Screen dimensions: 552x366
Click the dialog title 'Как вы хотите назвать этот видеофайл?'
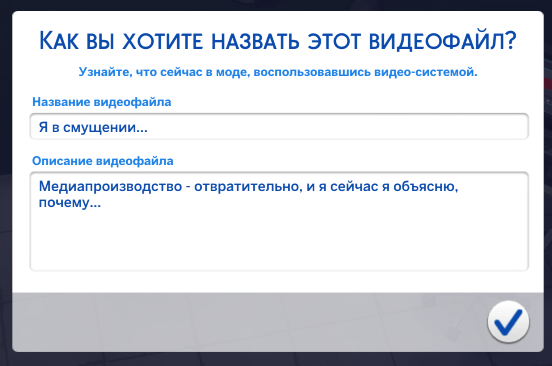click(278, 41)
